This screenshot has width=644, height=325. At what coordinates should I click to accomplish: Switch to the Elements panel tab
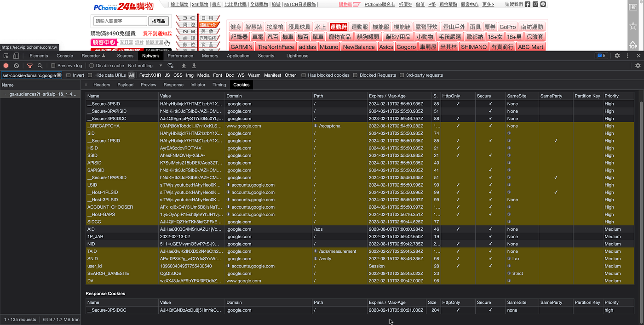tap(39, 56)
